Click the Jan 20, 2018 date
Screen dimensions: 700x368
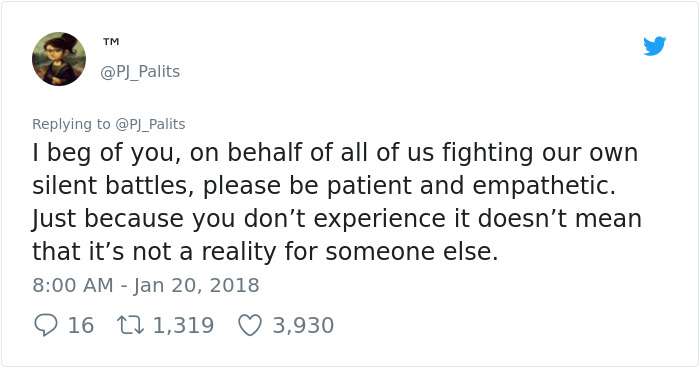(x=196, y=285)
